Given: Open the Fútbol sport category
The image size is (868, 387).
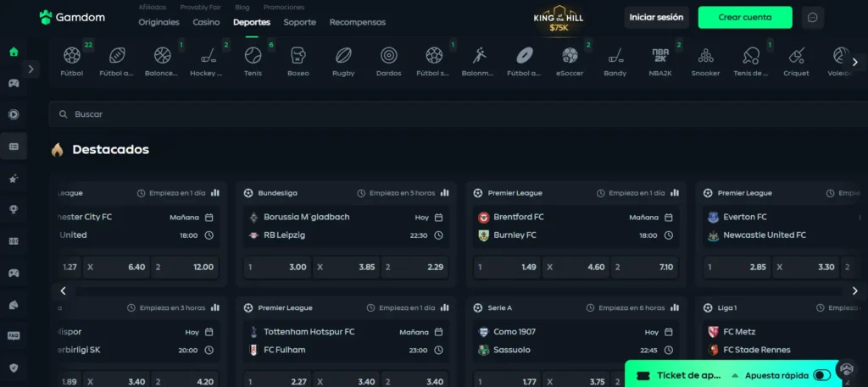Looking at the screenshot, I should [x=72, y=61].
